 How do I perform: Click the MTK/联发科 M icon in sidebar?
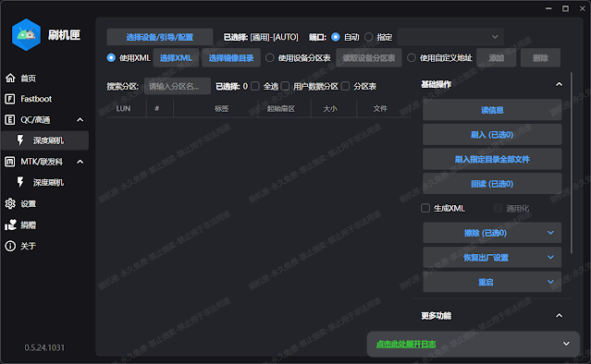10,162
